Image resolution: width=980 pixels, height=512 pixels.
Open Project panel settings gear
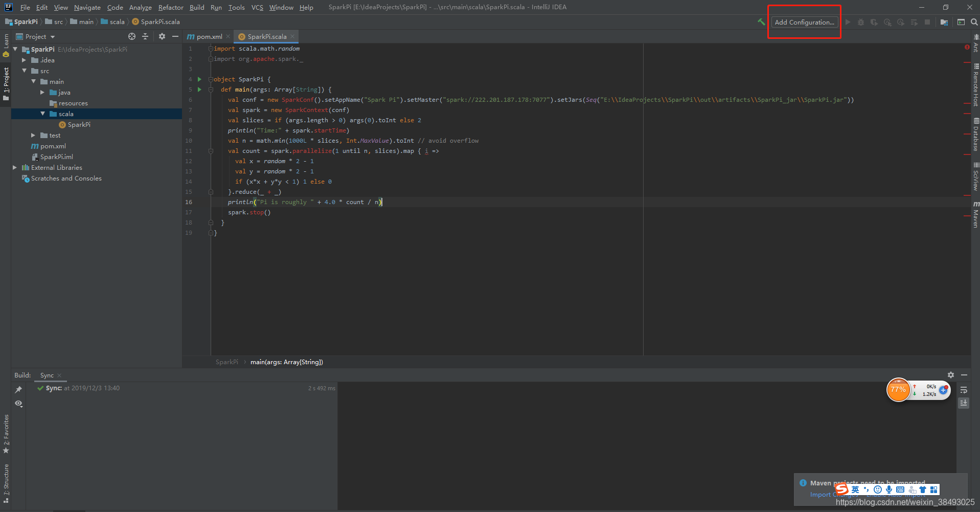(162, 36)
